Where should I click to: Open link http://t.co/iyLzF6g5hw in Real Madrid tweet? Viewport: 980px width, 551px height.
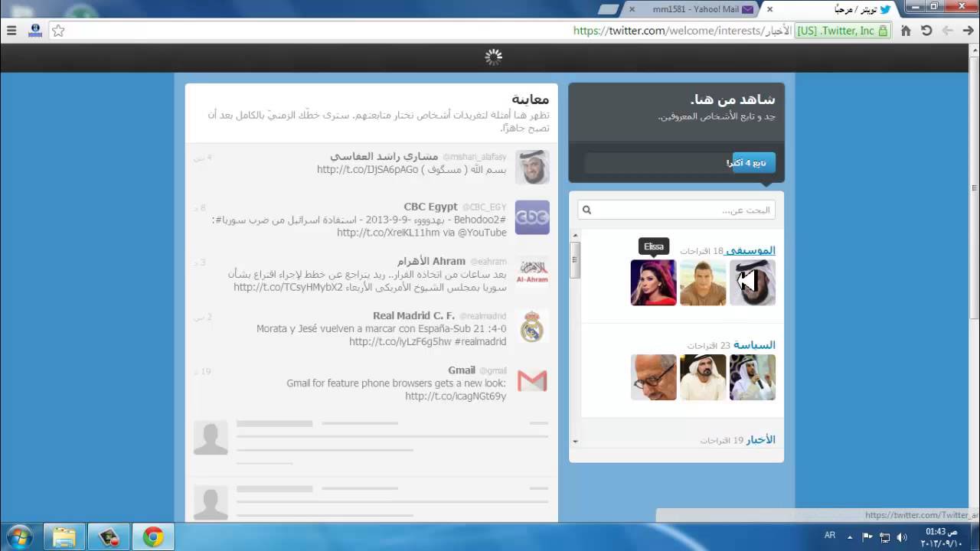(399, 341)
